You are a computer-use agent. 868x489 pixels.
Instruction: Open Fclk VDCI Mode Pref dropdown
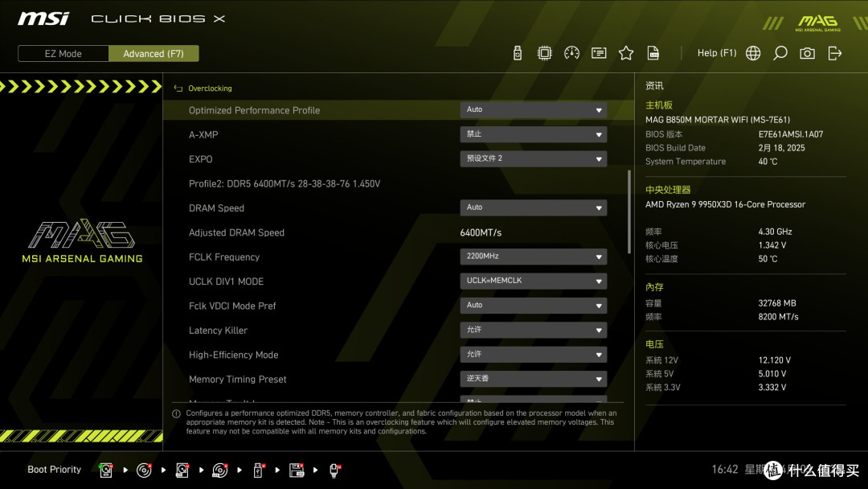click(x=533, y=305)
